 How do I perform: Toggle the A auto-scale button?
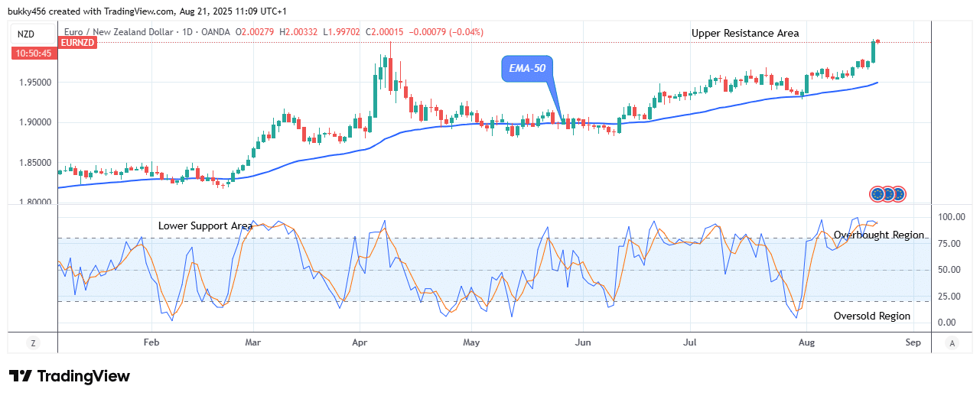click(952, 343)
